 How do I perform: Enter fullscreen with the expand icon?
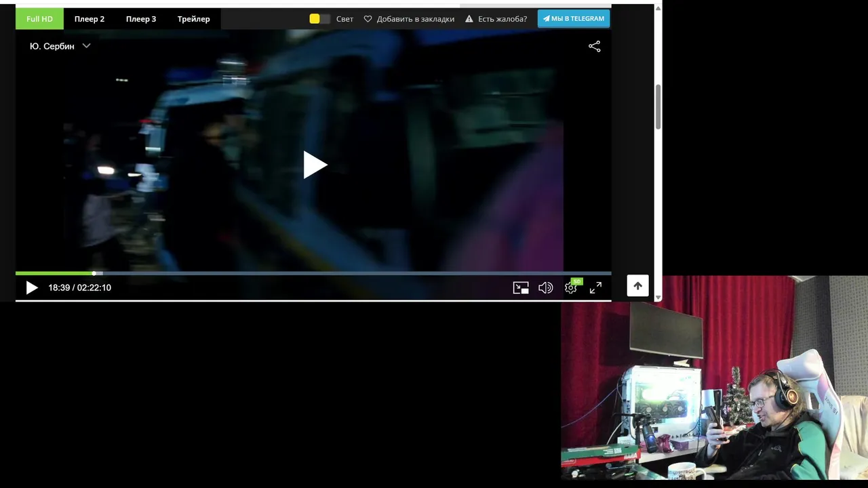pos(595,288)
